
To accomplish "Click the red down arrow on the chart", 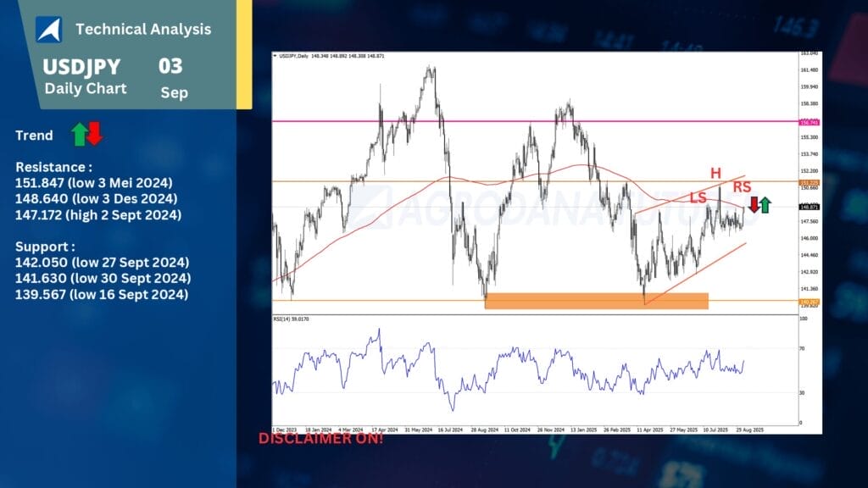I will [754, 205].
